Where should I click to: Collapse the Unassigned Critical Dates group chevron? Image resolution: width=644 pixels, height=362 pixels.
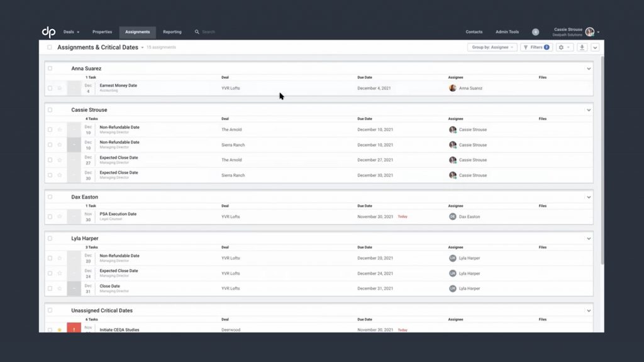click(x=589, y=311)
